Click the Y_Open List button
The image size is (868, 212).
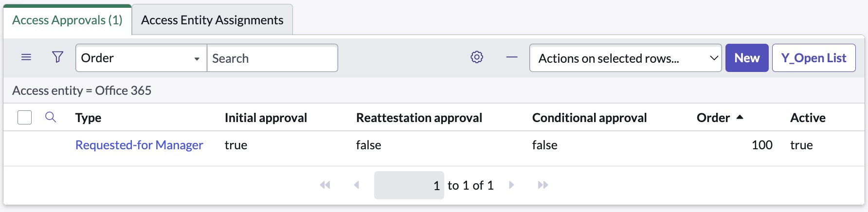click(x=814, y=58)
